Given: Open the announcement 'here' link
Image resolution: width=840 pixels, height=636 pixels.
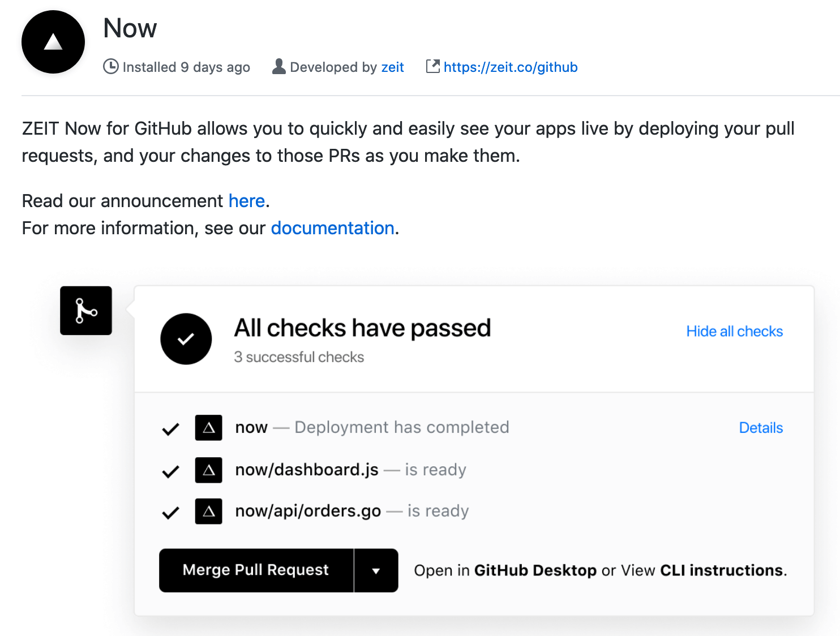Looking at the screenshot, I should (x=247, y=201).
